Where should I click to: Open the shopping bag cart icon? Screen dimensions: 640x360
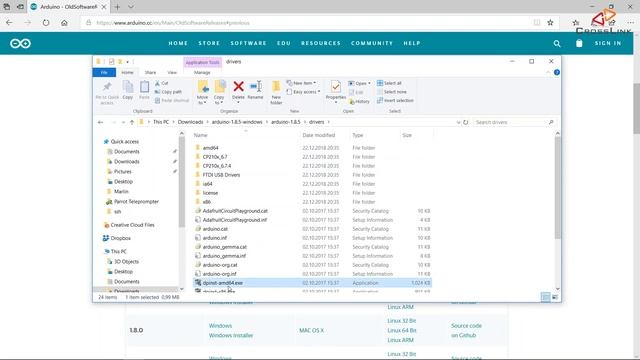click(579, 43)
